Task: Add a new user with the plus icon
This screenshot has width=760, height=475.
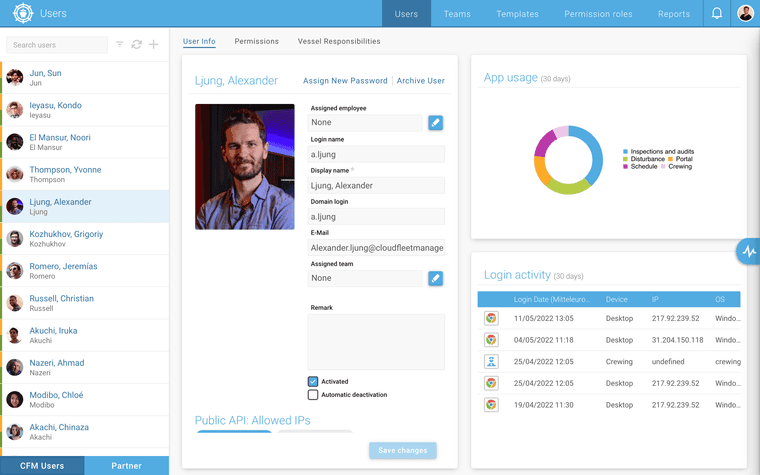Action: click(x=154, y=45)
